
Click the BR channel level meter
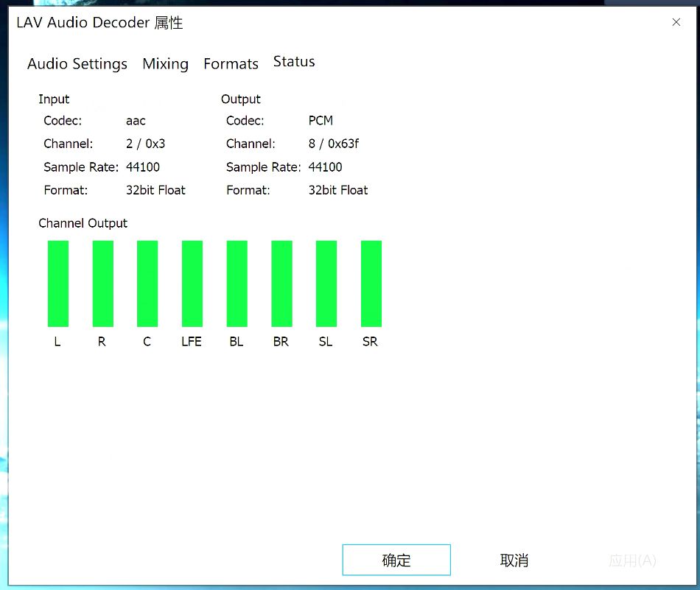[x=281, y=284]
